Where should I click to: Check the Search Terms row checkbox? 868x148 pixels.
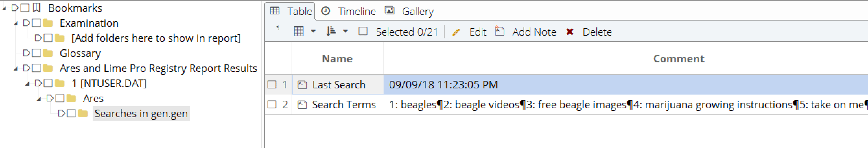pos(272,104)
